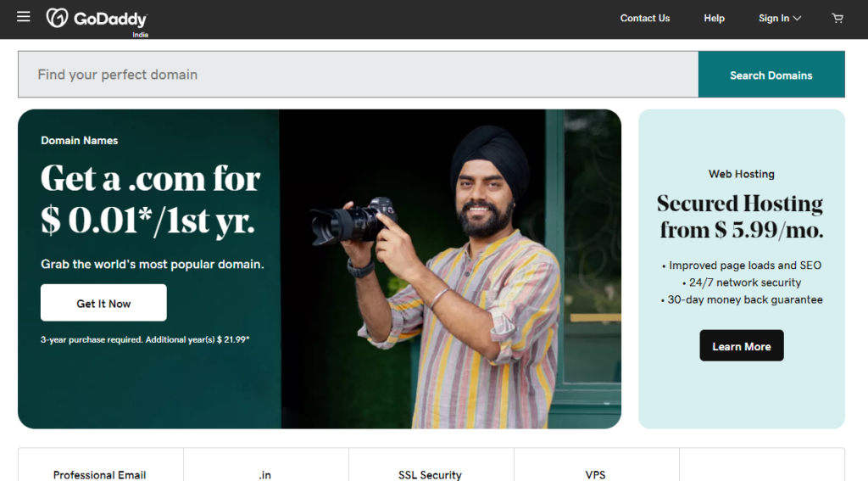Click the photographer banner image
868x481 pixels.
tap(451, 269)
